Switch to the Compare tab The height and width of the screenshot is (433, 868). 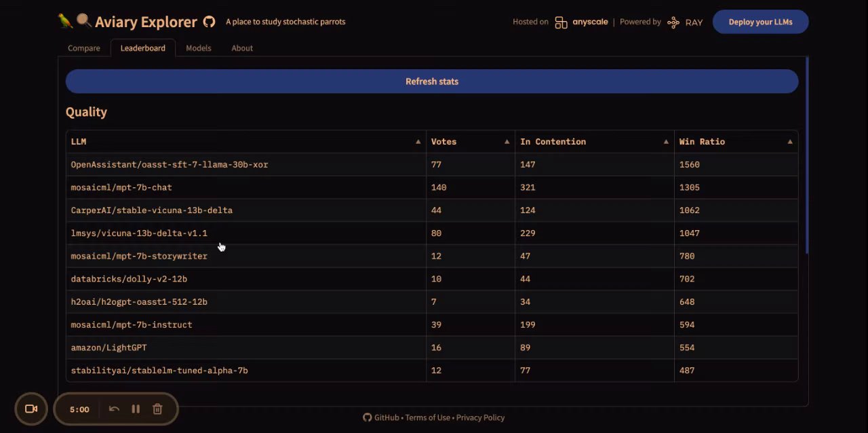coord(84,48)
